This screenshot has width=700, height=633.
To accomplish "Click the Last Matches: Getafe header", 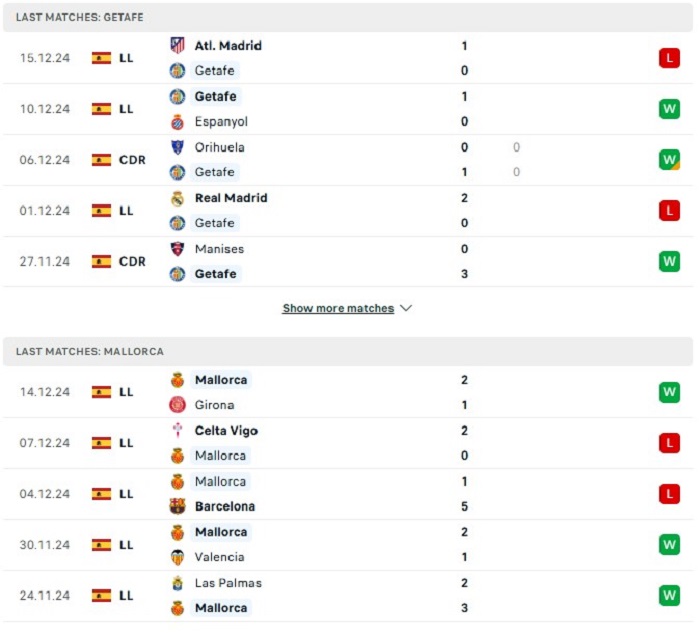I will 348,17.
